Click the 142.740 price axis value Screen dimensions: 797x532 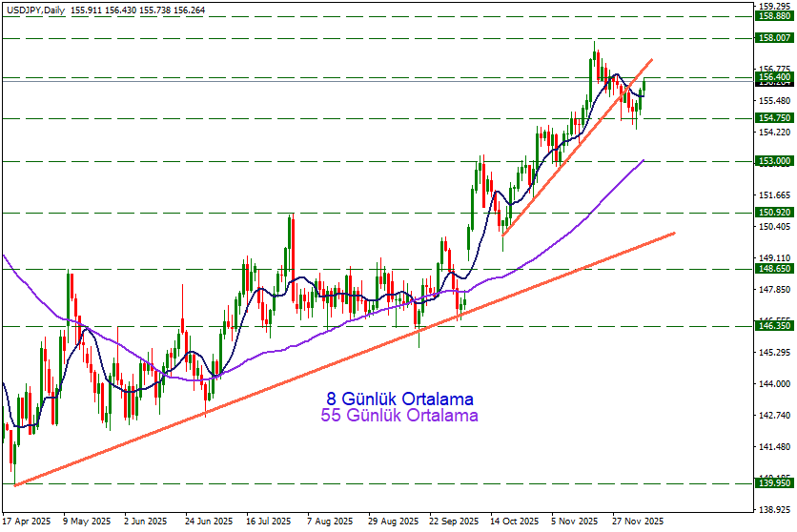(774, 416)
